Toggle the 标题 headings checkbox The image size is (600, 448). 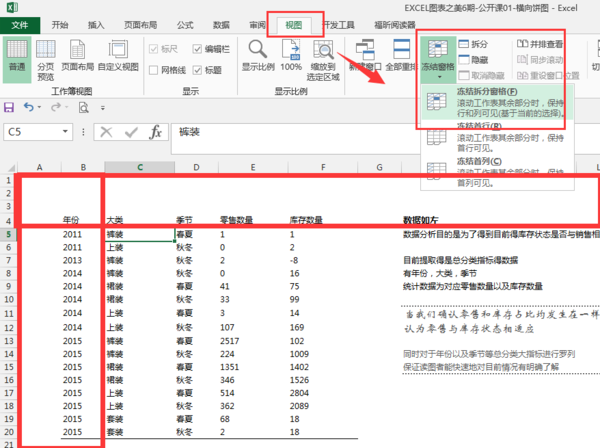click(x=197, y=70)
